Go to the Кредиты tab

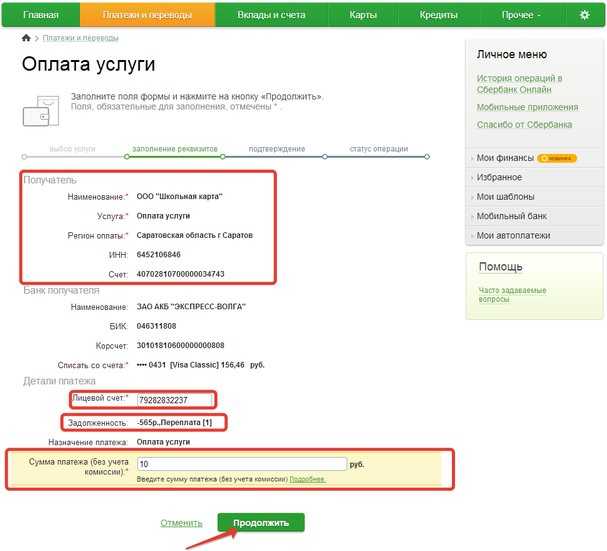click(439, 15)
